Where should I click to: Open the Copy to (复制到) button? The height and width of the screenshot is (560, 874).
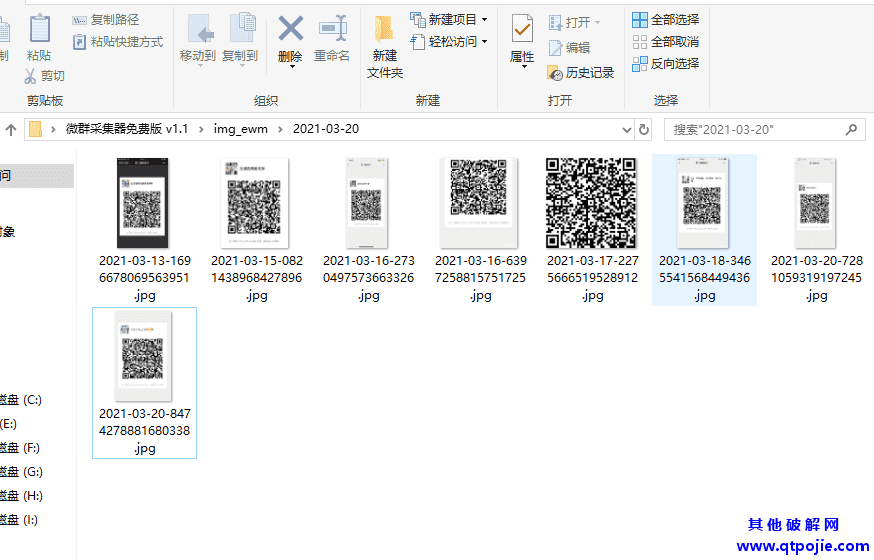(240, 38)
